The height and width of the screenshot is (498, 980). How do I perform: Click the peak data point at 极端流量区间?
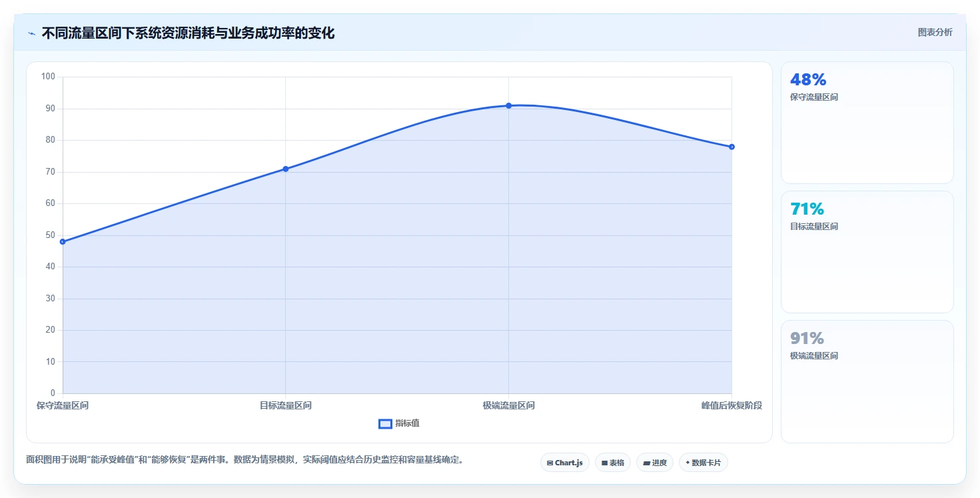tap(508, 105)
